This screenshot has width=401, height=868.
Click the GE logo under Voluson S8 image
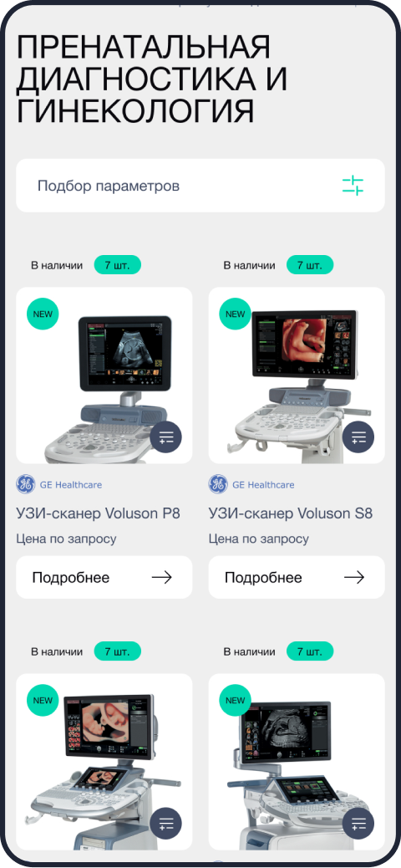[218, 484]
